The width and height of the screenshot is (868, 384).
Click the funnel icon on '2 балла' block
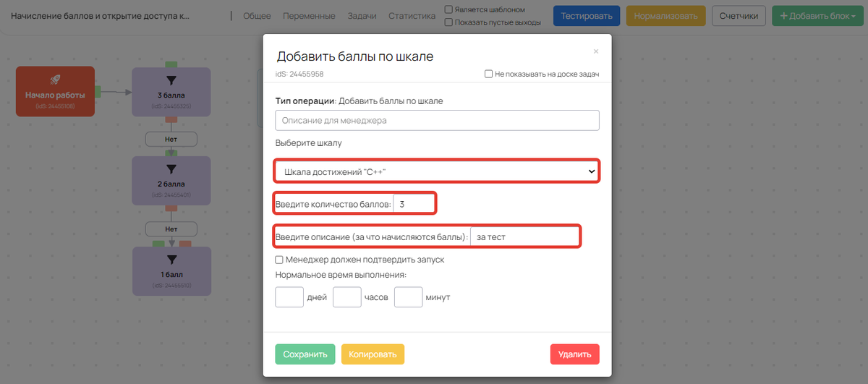click(171, 169)
